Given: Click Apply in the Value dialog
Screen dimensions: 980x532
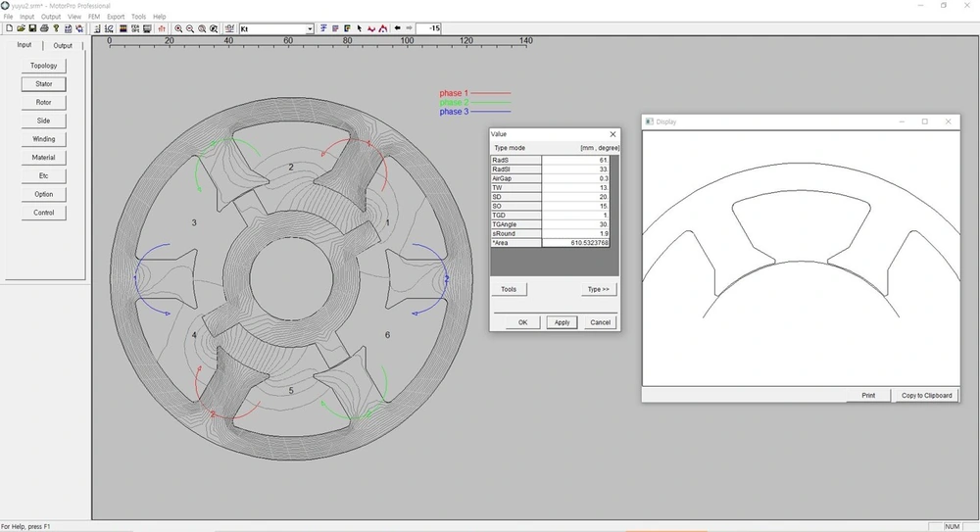Looking at the screenshot, I should click(562, 322).
